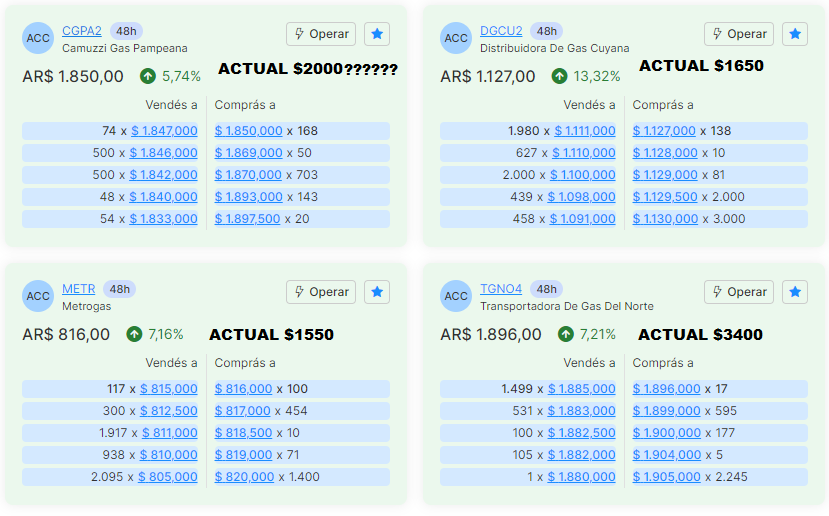This screenshot has height=516, width=829.
Task: Open the METR ticker link
Action: coord(79,289)
